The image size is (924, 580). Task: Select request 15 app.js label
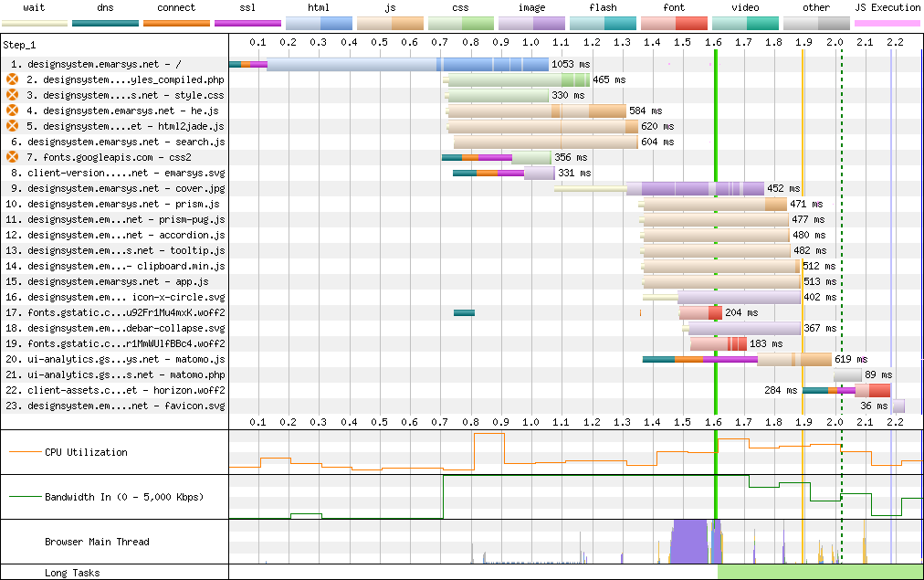tap(107, 281)
